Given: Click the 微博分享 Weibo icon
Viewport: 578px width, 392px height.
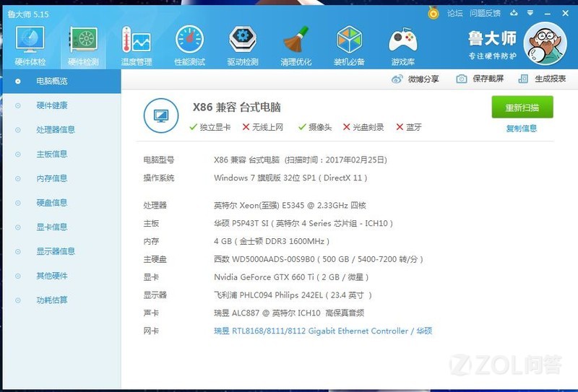Looking at the screenshot, I should (x=397, y=79).
